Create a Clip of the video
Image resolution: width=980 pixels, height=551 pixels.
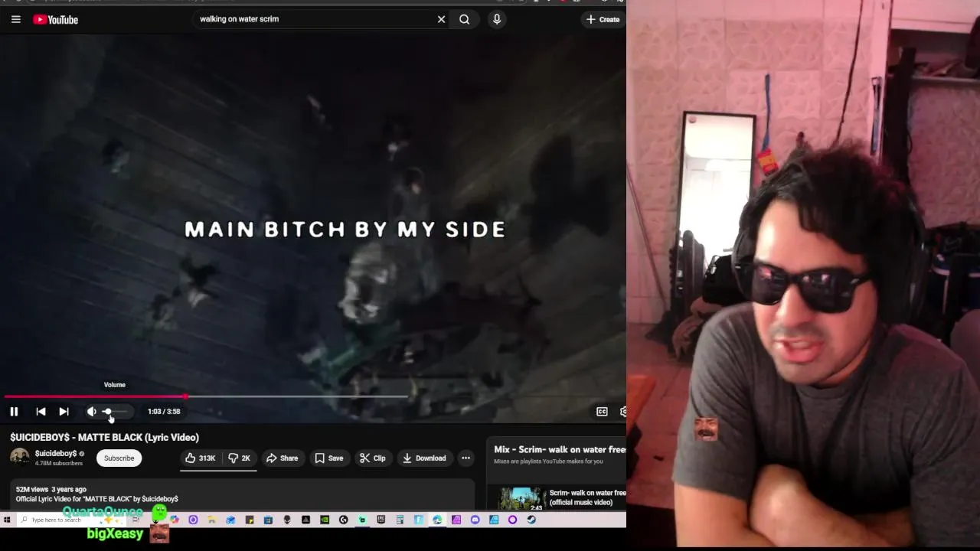coord(373,458)
